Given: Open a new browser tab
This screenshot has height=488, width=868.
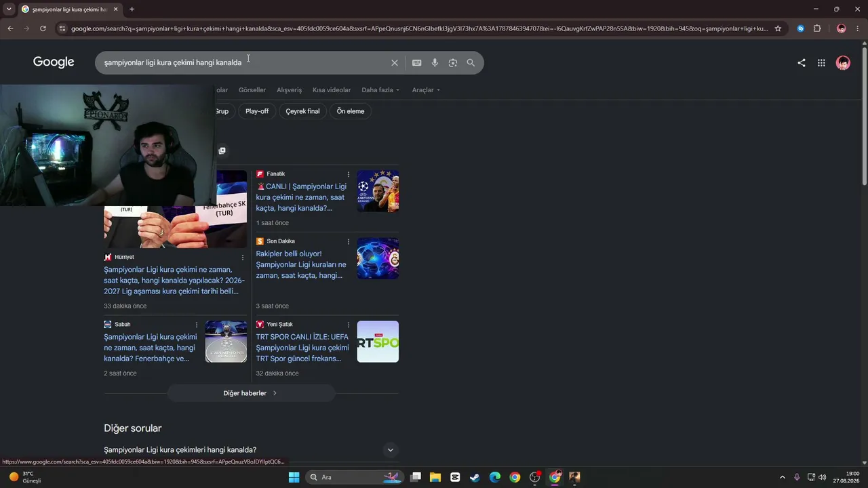Looking at the screenshot, I should [132, 9].
